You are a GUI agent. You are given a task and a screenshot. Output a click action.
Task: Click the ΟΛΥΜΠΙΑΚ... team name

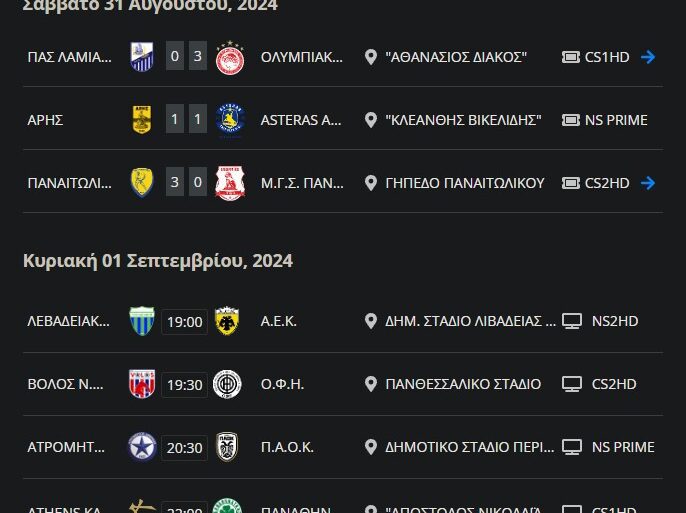[301, 57]
